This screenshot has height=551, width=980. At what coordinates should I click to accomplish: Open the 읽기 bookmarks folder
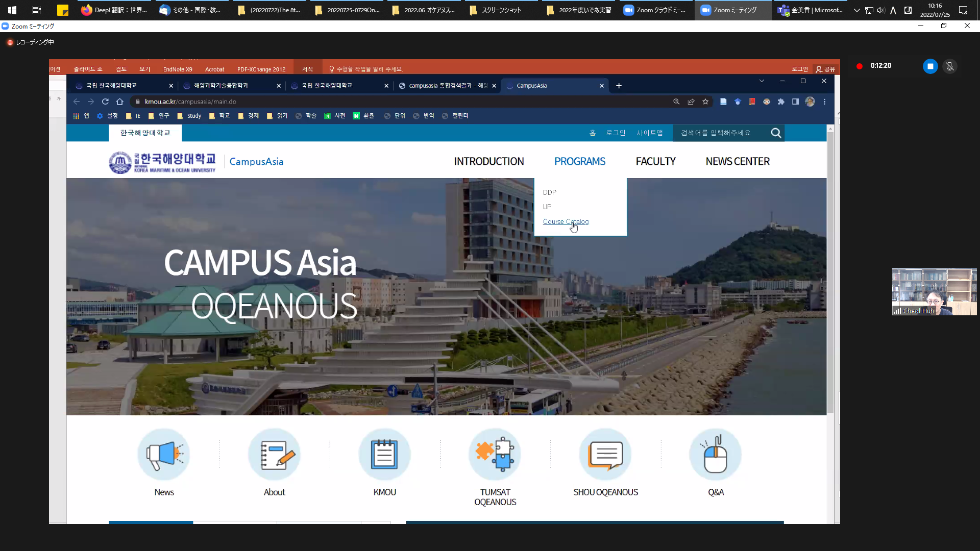tap(277, 116)
